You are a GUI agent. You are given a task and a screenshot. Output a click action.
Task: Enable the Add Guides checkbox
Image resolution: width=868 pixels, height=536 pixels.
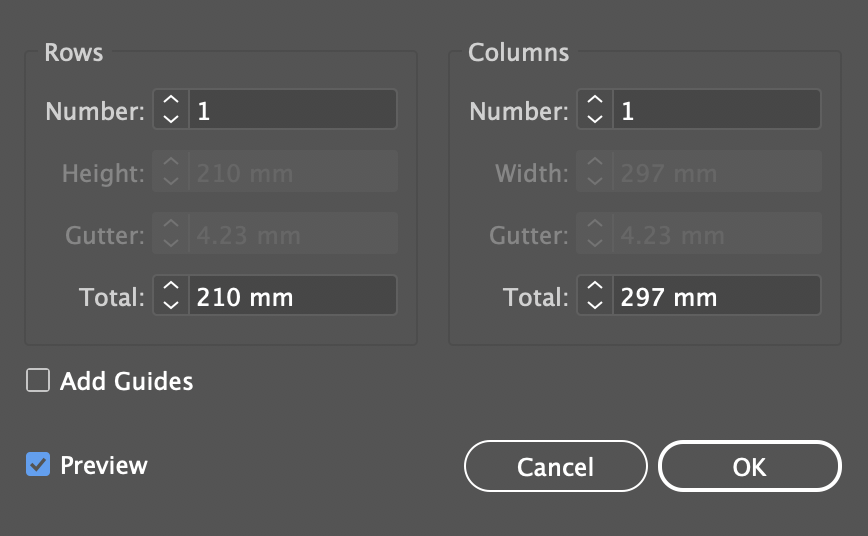point(38,381)
